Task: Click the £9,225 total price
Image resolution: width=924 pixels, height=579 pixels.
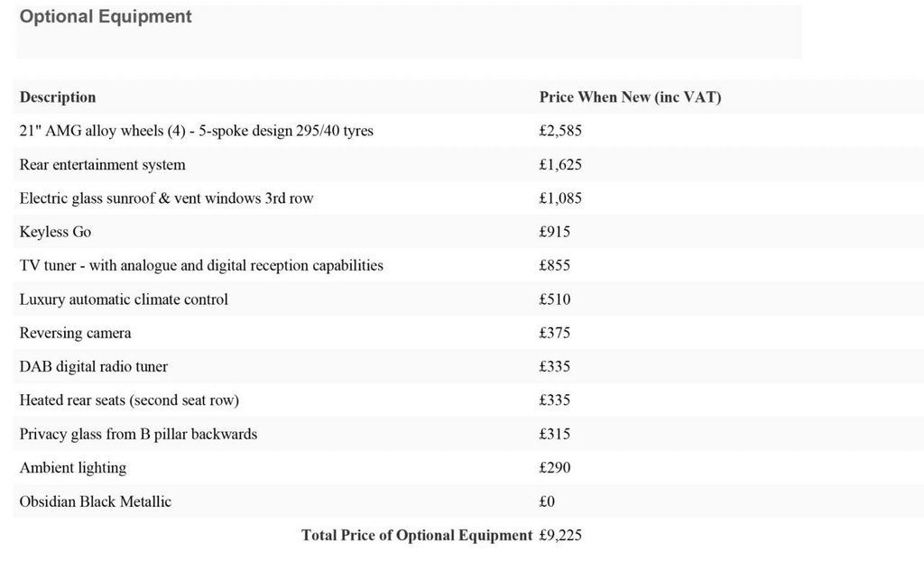Action: [559, 536]
